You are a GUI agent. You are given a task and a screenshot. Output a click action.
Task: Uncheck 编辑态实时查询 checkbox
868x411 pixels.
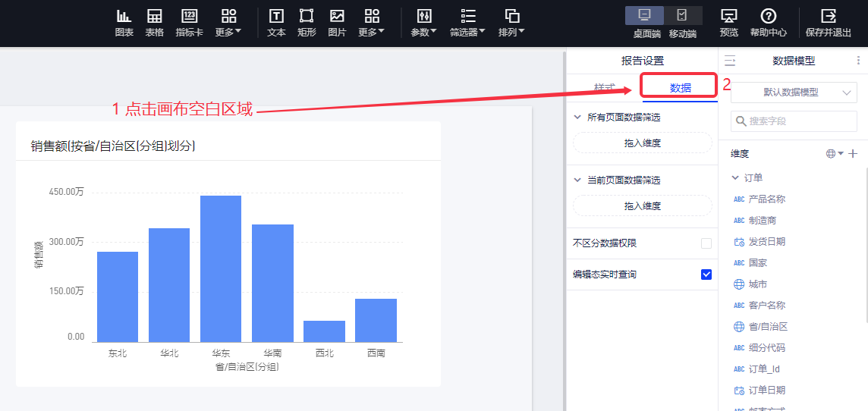tap(706, 275)
